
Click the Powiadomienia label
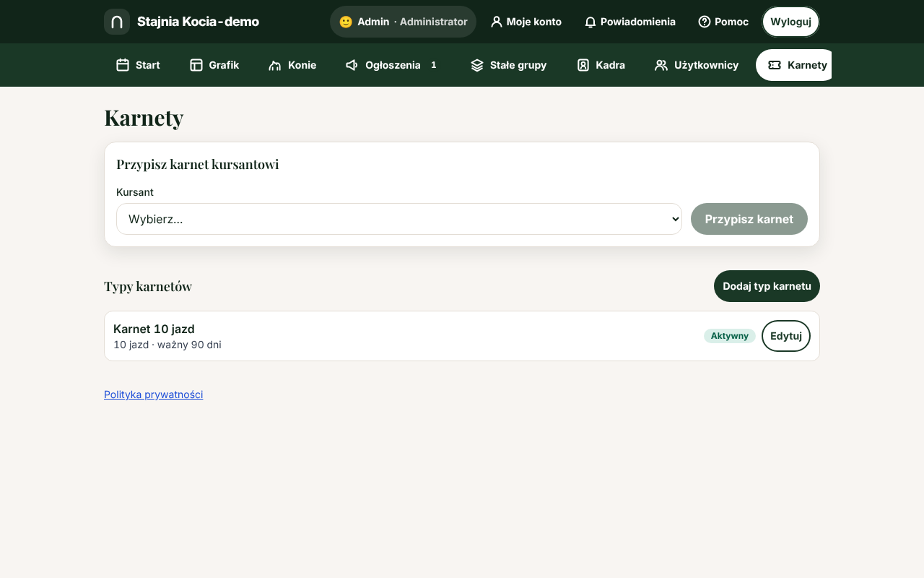(638, 22)
